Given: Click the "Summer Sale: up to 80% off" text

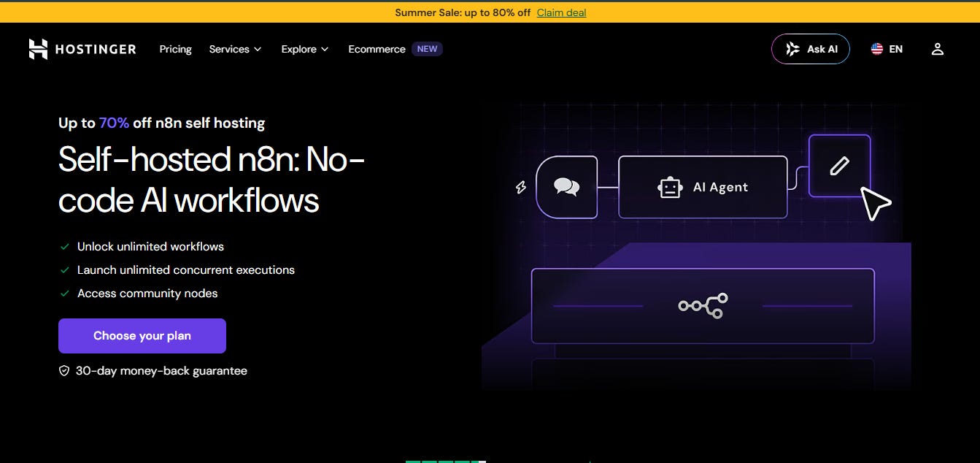Looking at the screenshot, I should click(463, 12).
